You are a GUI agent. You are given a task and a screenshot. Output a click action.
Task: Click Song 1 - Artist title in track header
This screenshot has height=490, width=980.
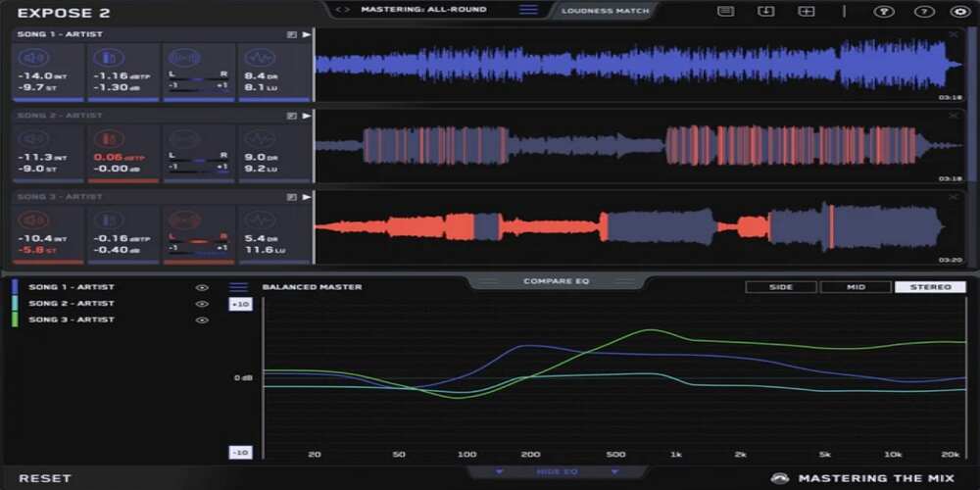[60, 34]
